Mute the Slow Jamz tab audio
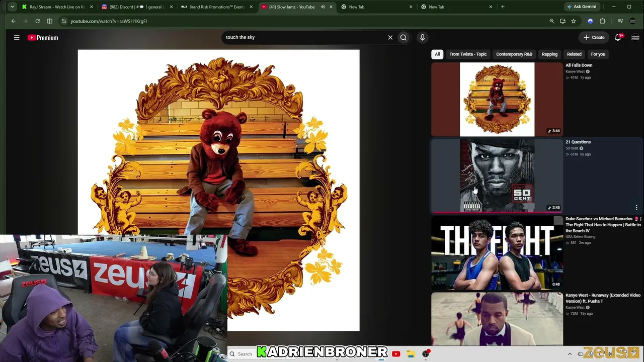644x362 pixels. click(x=323, y=7)
